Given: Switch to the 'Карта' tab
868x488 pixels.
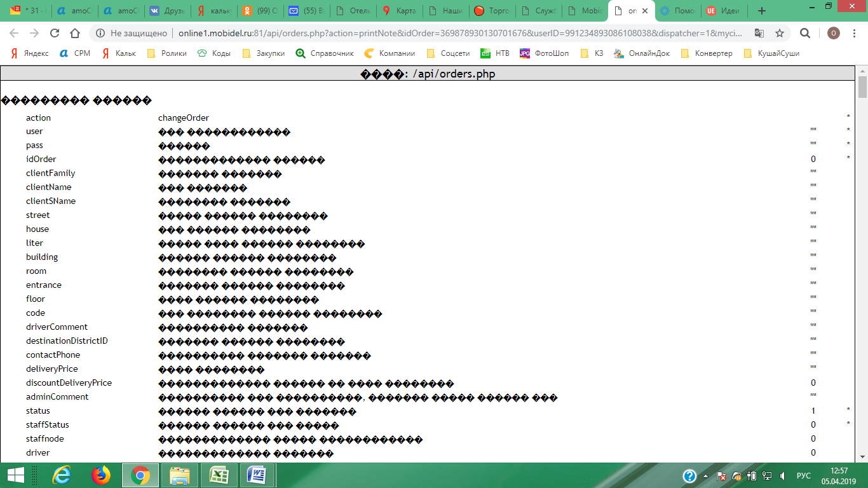Looking at the screenshot, I should 399,11.
